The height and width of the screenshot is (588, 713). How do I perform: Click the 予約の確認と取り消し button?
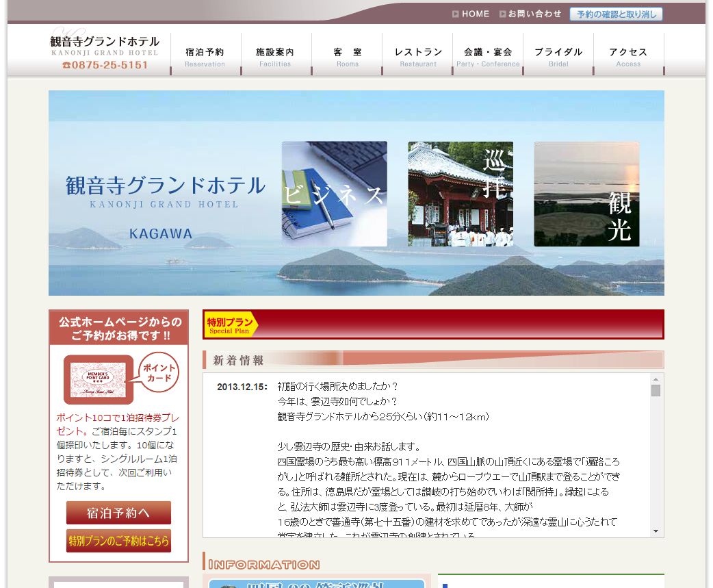pyautogui.click(x=616, y=14)
